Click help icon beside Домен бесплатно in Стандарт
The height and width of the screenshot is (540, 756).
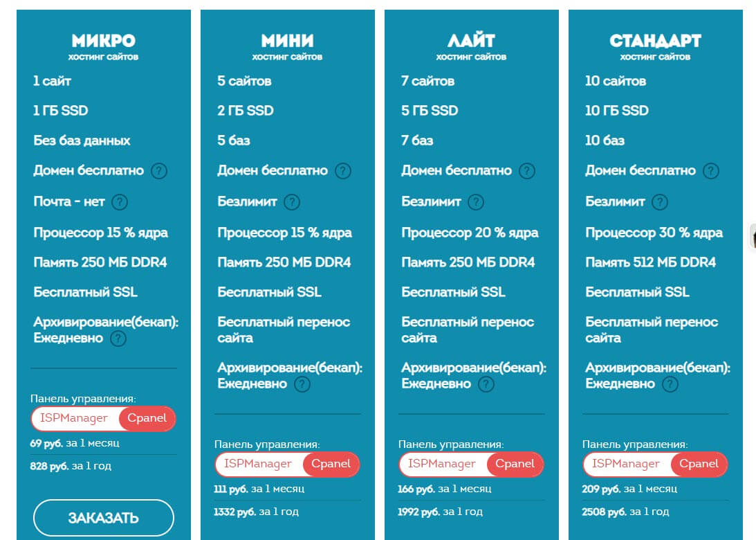(711, 171)
